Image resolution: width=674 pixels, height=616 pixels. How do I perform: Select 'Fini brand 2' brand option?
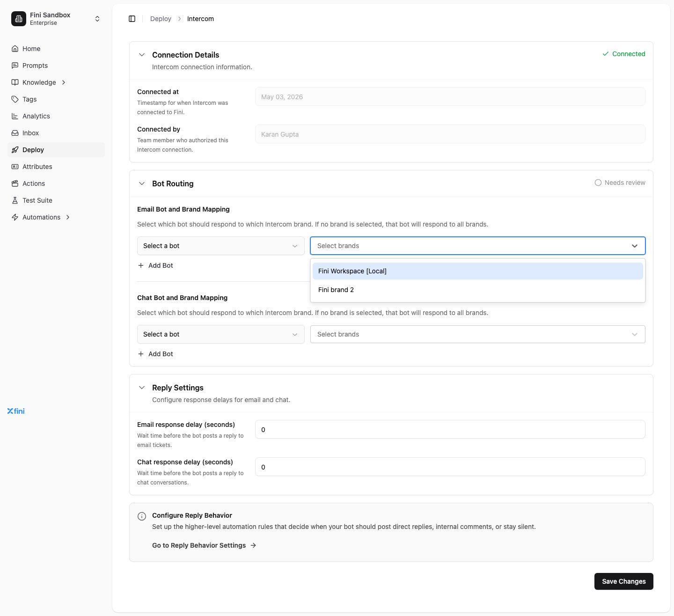point(478,290)
